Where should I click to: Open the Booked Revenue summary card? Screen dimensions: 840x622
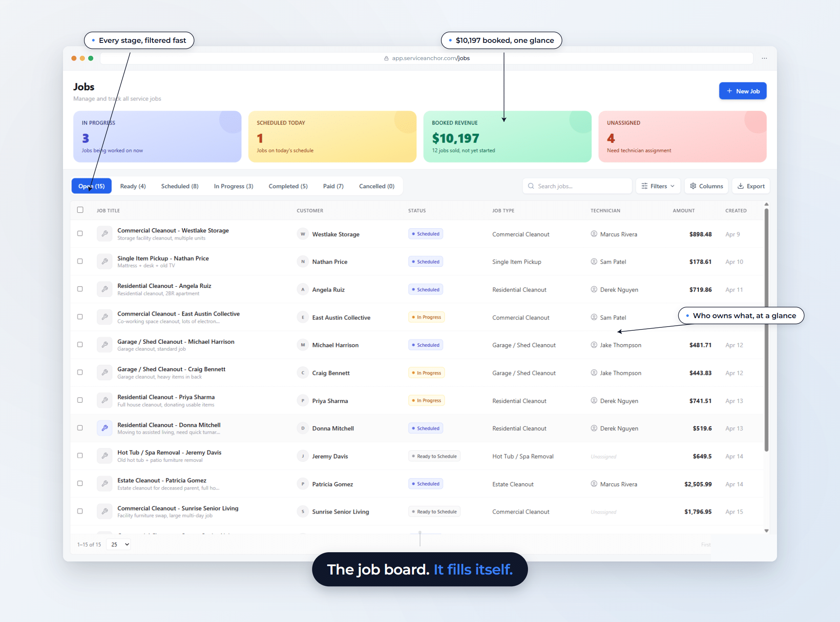[x=507, y=137]
